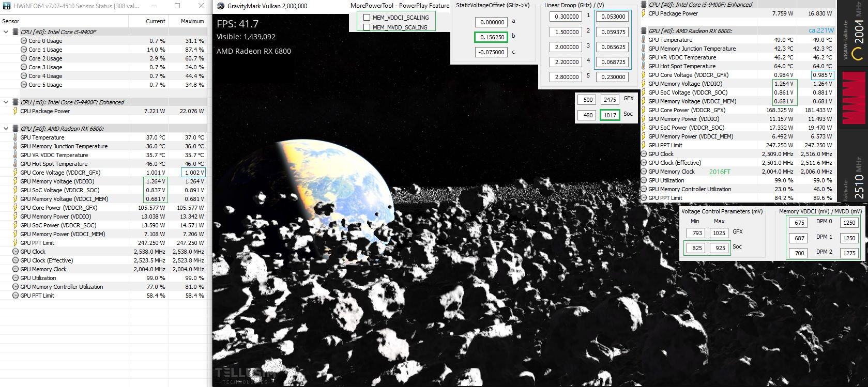Screen dimensions: 868x387
Task: Click GPU SoC Voltage lightning icon in left window
Action: [x=16, y=190]
